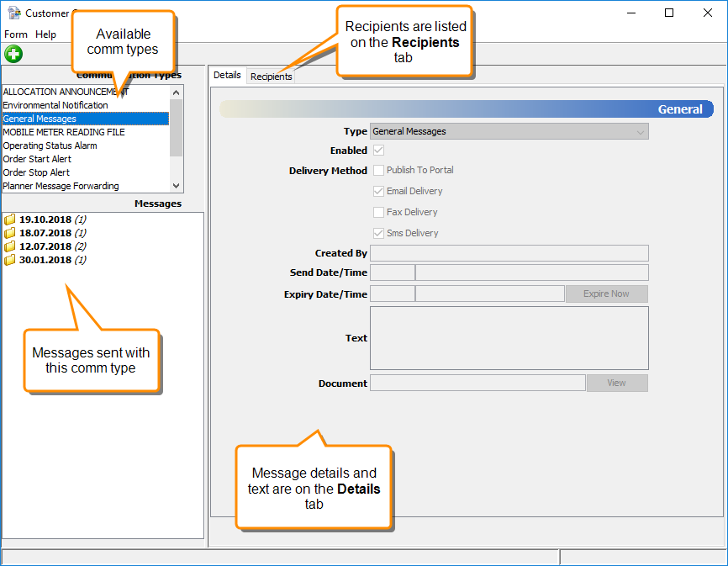The height and width of the screenshot is (566, 728).
Task: Uncheck the Sms Delivery checkbox
Action: coord(378,233)
